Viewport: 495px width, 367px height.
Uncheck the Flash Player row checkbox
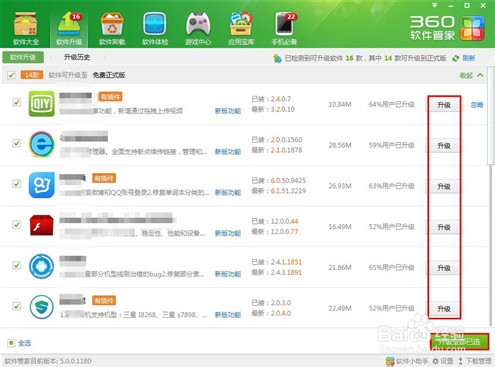pos(16,224)
